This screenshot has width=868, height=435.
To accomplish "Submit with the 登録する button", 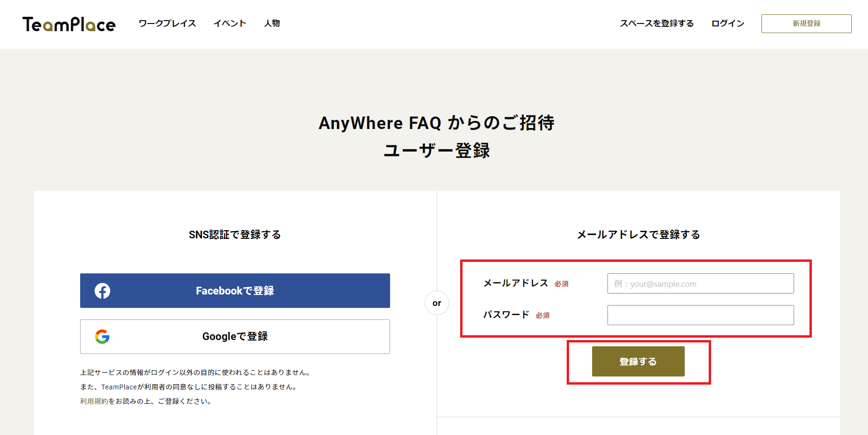I will [638, 362].
